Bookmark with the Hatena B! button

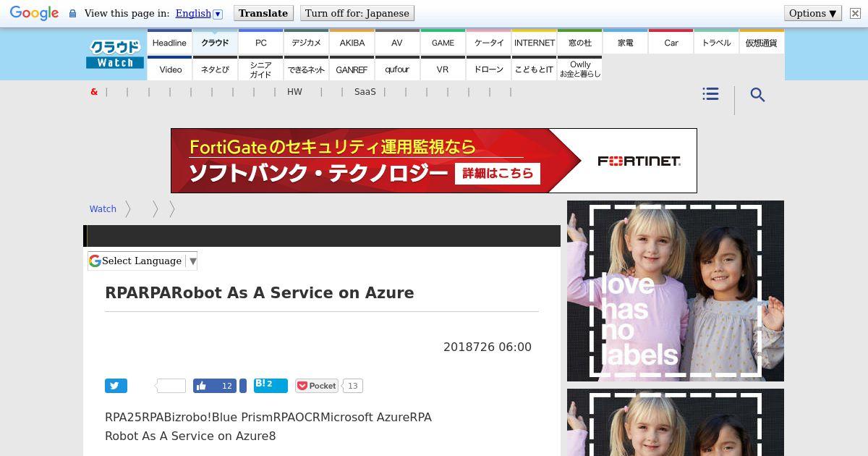click(x=271, y=385)
